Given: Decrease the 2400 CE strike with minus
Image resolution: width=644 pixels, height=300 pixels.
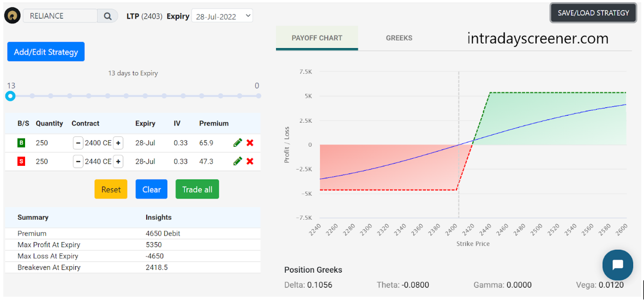Looking at the screenshot, I should [x=78, y=143].
